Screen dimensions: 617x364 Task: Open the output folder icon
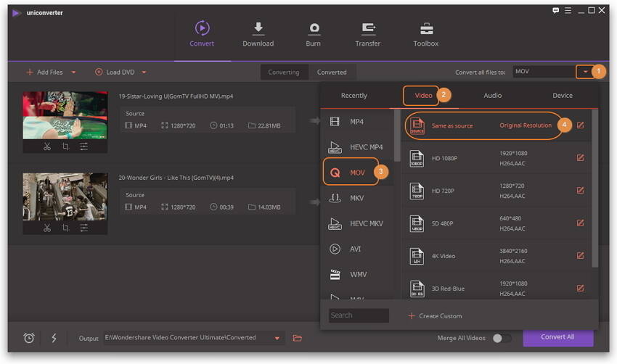[297, 338]
